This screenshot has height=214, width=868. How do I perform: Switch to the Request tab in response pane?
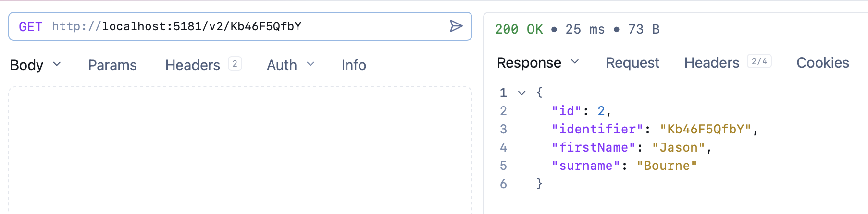[x=632, y=63]
